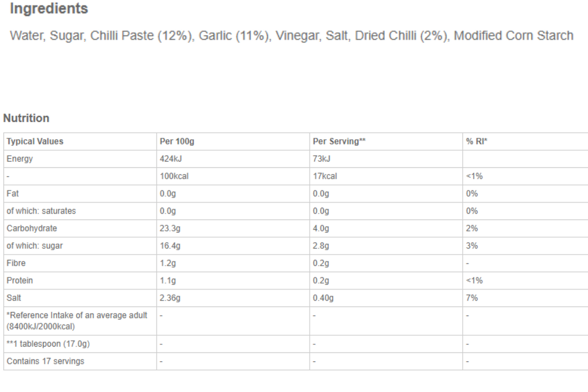Screen dimensions: 588x392
Task: Click the 'of which: sugar' row label
Action: [34, 246]
